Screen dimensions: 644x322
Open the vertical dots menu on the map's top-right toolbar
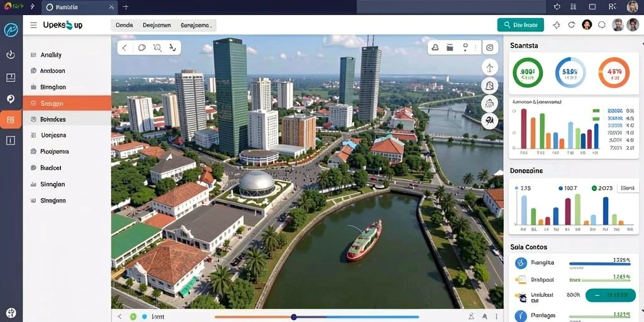[x=475, y=48]
